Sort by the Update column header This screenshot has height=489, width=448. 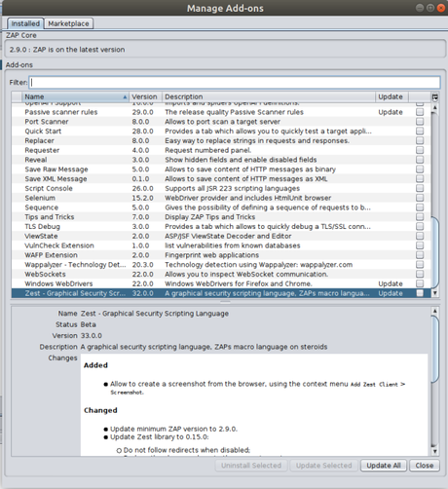[x=392, y=96]
